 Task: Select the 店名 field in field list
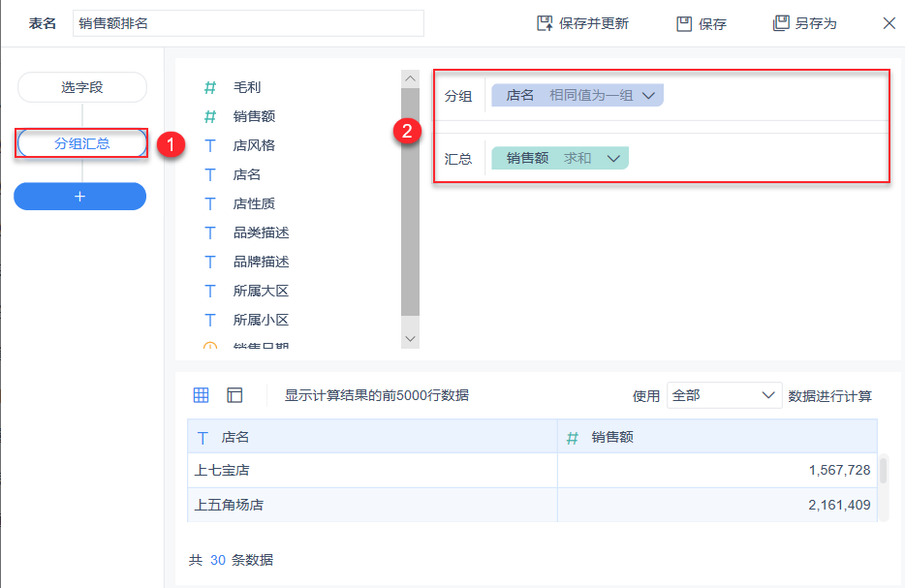tap(247, 174)
